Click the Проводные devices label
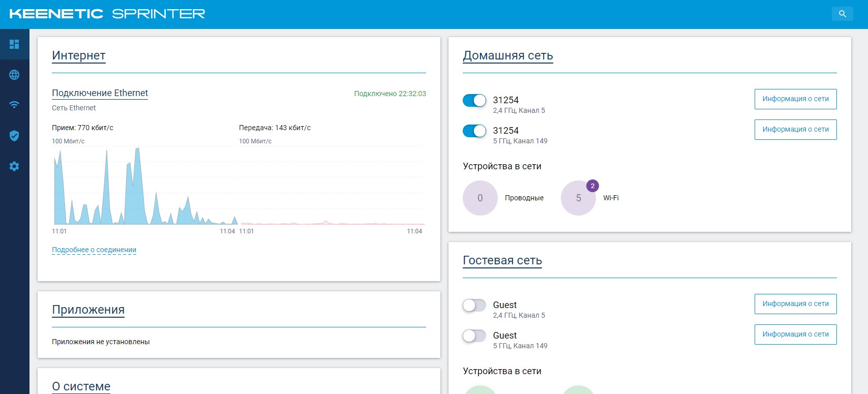The height and width of the screenshot is (394, 868). (524, 198)
